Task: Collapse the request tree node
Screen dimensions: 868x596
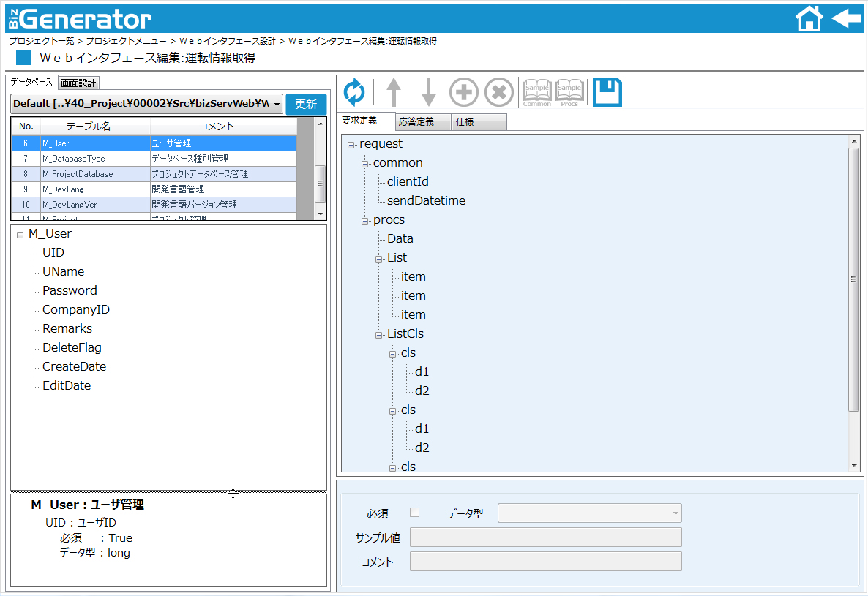Action: tap(351, 146)
